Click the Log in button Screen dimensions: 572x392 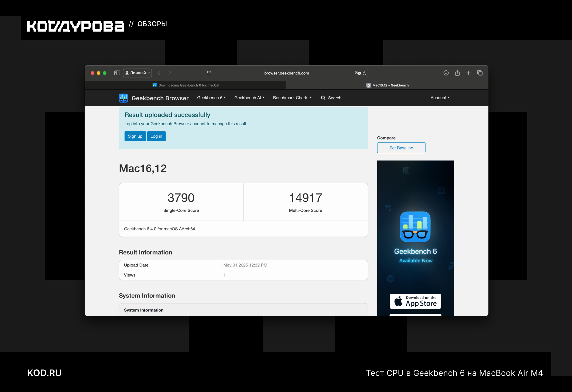coord(156,136)
